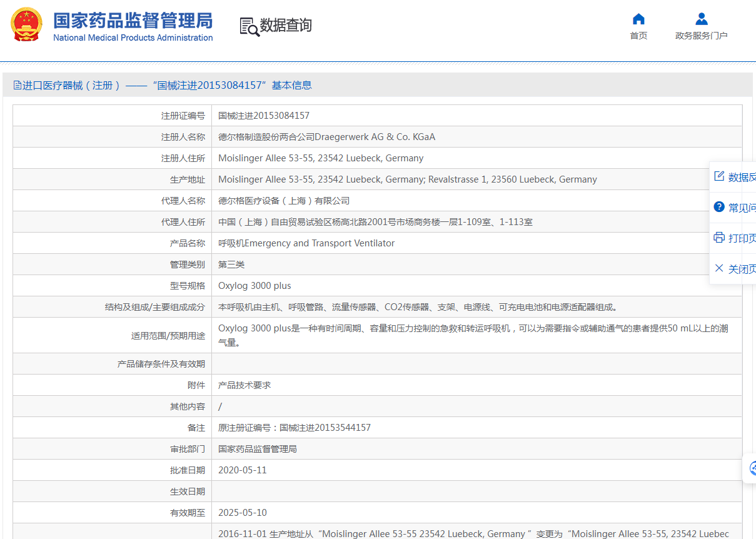Click the 产品储存条件及有效期 row label
Viewport: 756px width, 539px height.
(x=161, y=364)
